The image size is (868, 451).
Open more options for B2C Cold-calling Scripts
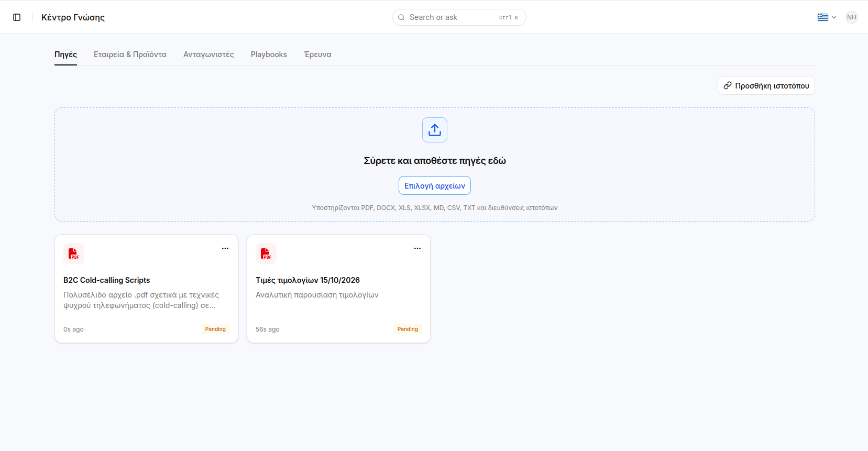pos(225,248)
